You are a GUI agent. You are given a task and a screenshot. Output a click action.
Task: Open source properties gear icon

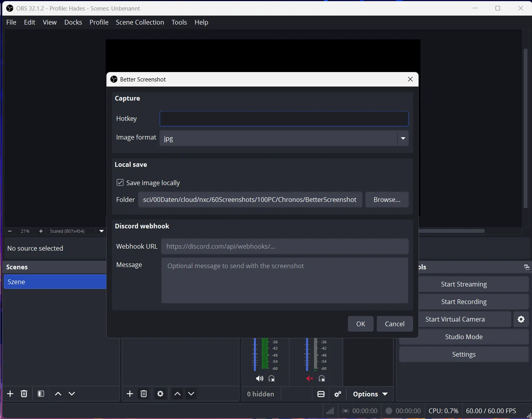pos(160,394)
